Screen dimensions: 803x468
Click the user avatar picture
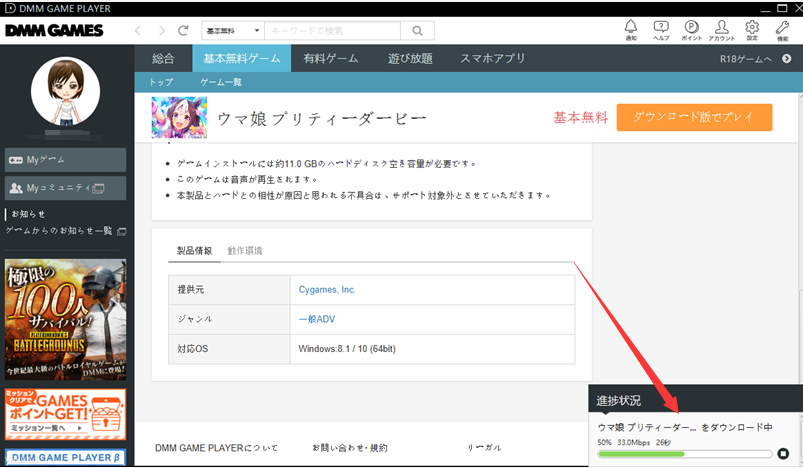[x=66, y=91]
